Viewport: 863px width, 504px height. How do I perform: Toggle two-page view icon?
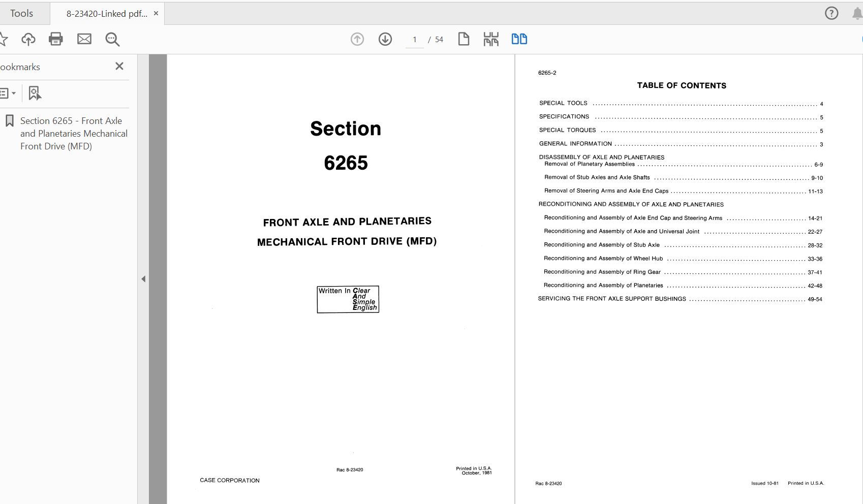519,39
